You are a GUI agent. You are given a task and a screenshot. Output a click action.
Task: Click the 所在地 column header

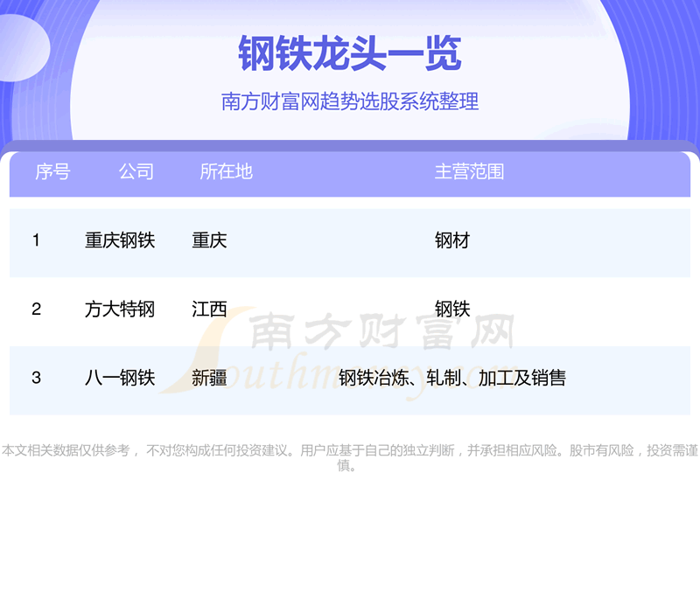226,171
